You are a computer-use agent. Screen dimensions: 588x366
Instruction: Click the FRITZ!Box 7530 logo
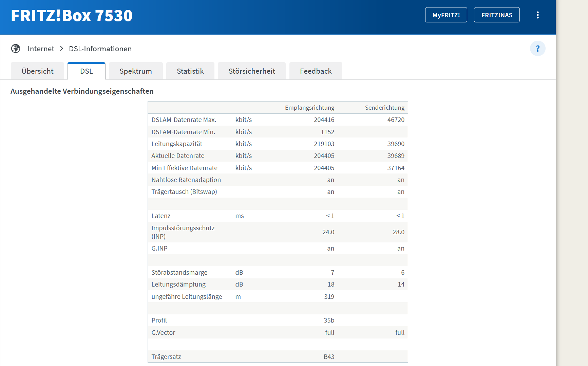click(x=72, y=16)
